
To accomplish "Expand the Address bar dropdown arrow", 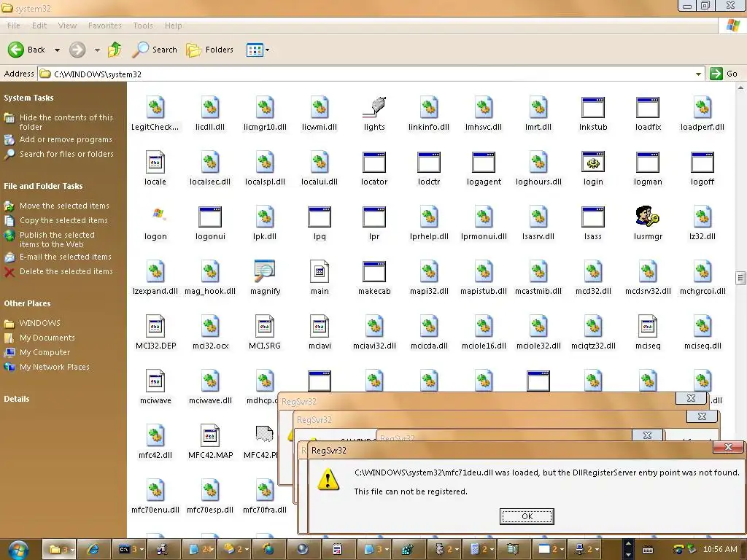I will 698,74.
